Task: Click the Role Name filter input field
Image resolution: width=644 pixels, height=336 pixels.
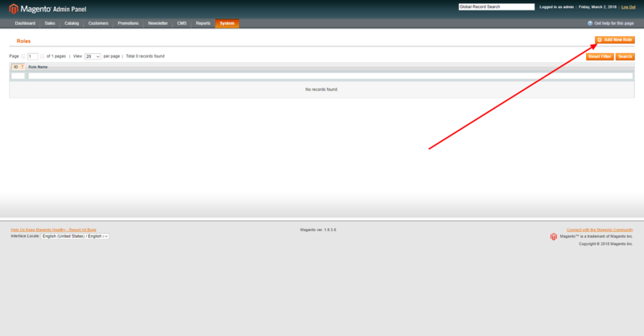Action: [x=331, y=76]
